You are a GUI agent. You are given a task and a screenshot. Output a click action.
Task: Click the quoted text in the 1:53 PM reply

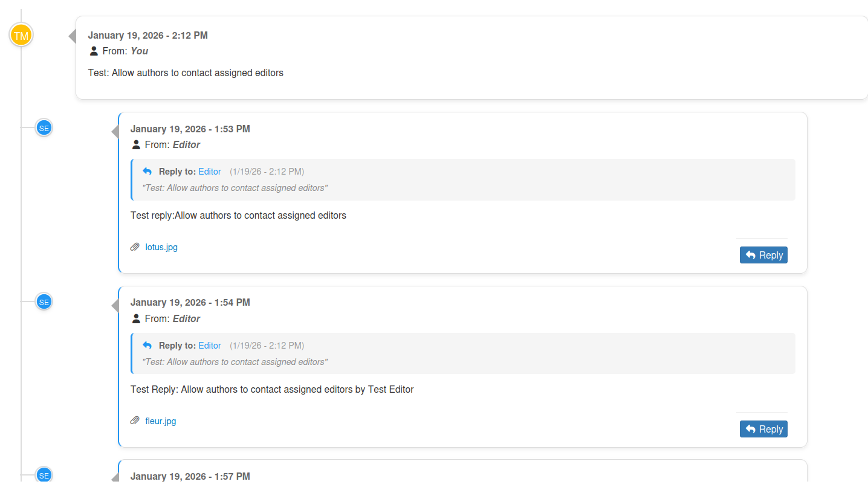235,188
